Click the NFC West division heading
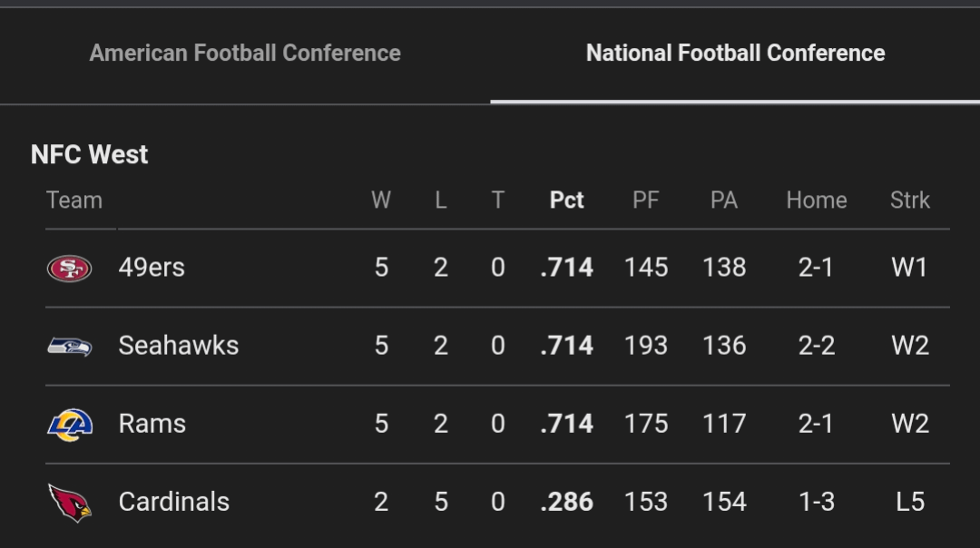Viewport: 980px width, 548px height. (88, 154)
